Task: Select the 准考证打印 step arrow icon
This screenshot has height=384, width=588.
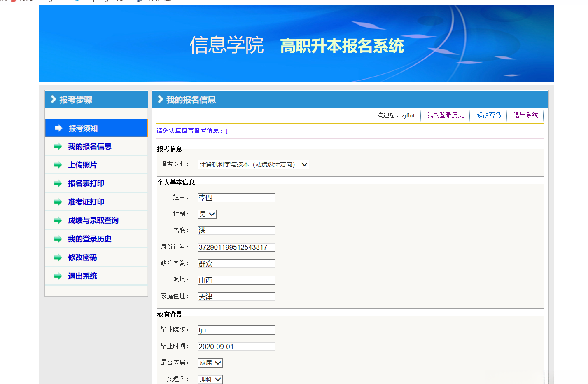Action: 58,201
